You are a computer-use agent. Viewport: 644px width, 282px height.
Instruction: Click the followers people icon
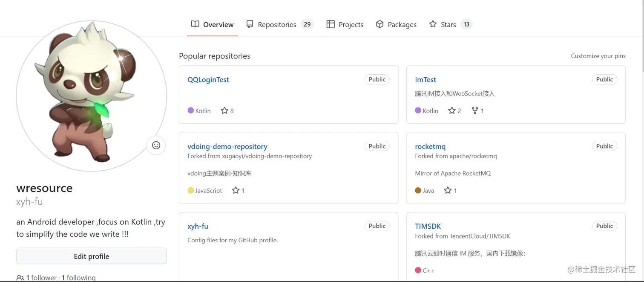pyautogui.click(x=20, y=278)
